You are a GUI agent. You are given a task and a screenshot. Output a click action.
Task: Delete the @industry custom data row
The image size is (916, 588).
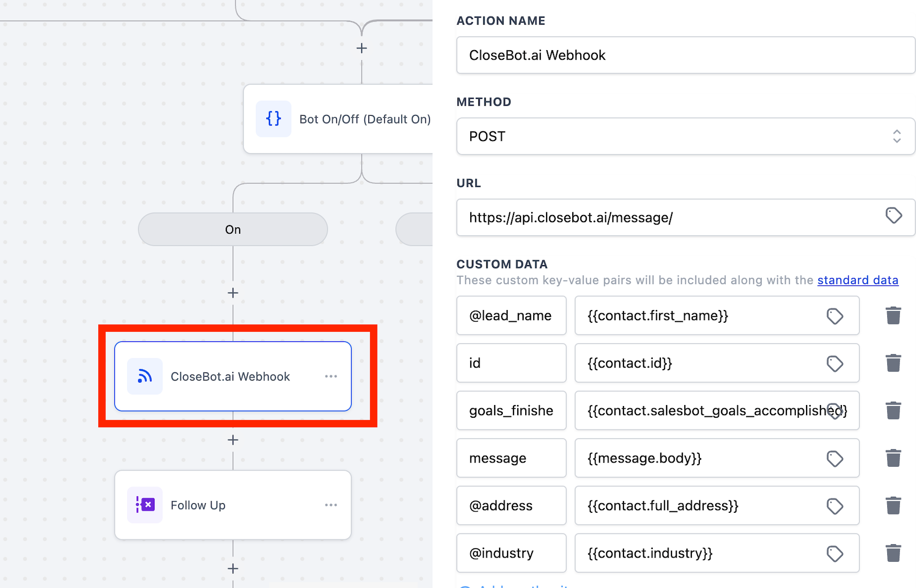[894, 553]
